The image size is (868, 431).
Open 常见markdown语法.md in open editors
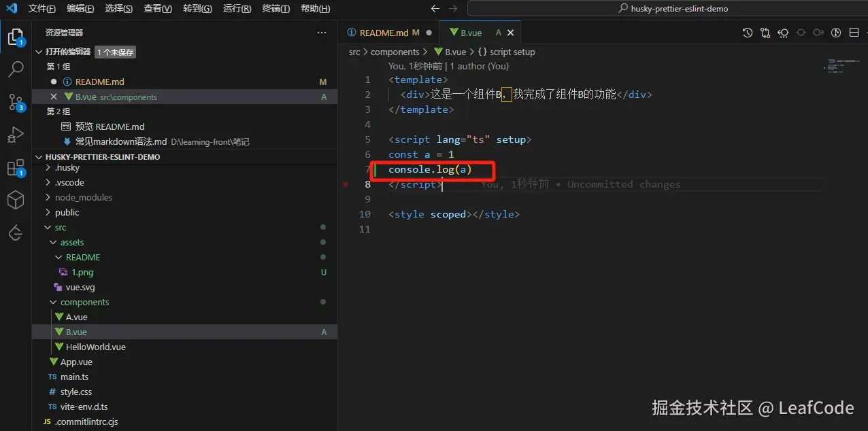[184, 141]
